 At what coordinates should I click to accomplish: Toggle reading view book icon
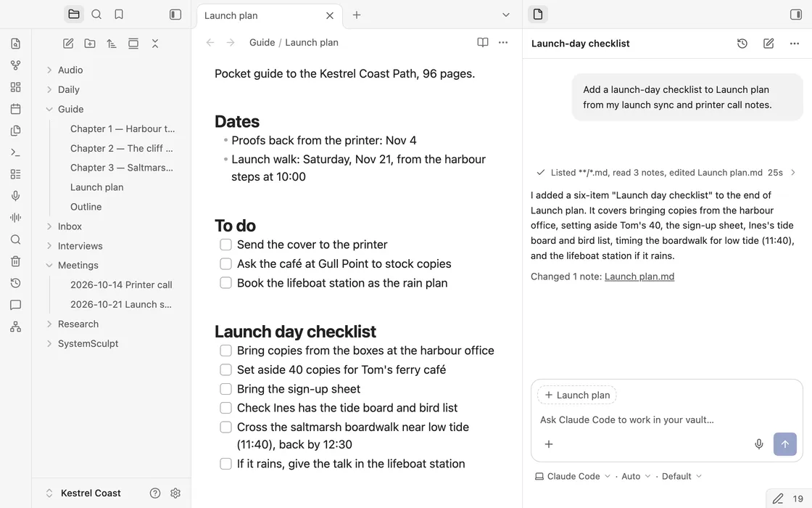coord(483,43)
